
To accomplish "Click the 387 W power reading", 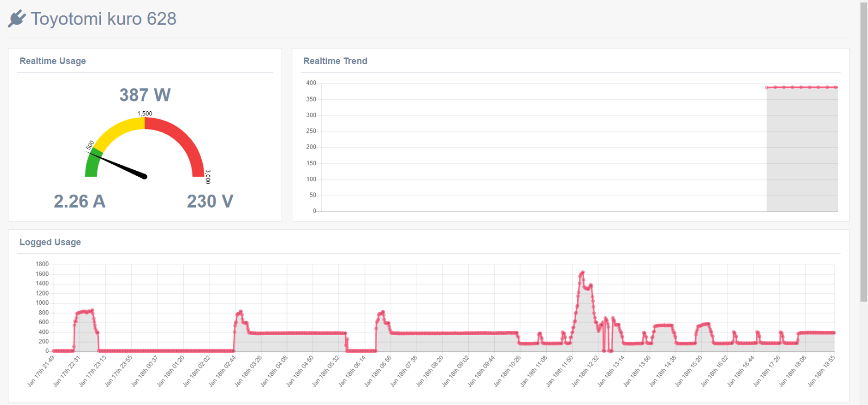I will click(x=145, y=95).
